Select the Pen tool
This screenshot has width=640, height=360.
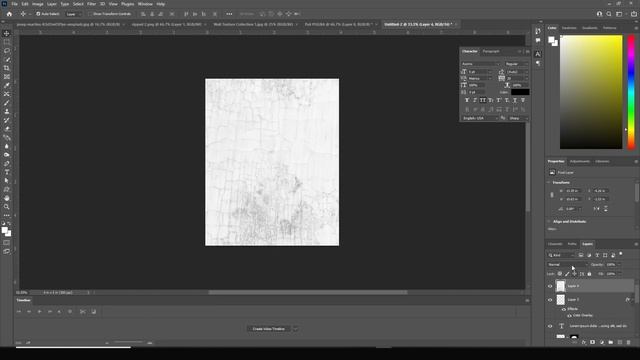pyautogui.click(x=7, y=164)
